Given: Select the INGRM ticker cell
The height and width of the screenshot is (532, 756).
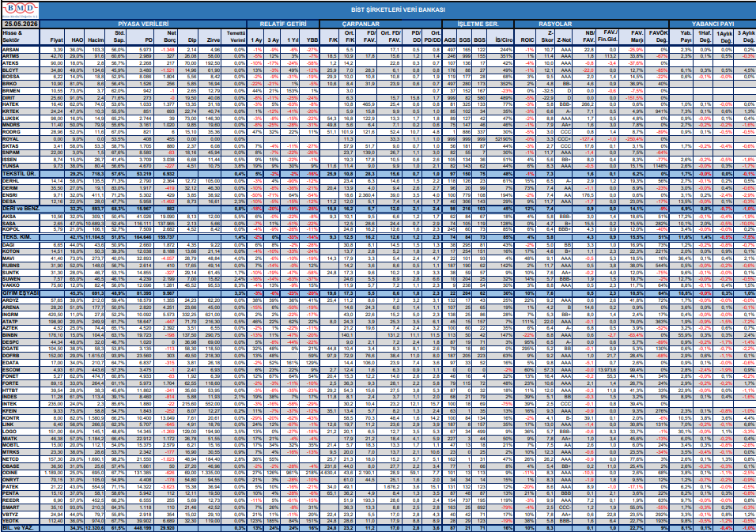Looking at the screenshot, I should point(21,314).
